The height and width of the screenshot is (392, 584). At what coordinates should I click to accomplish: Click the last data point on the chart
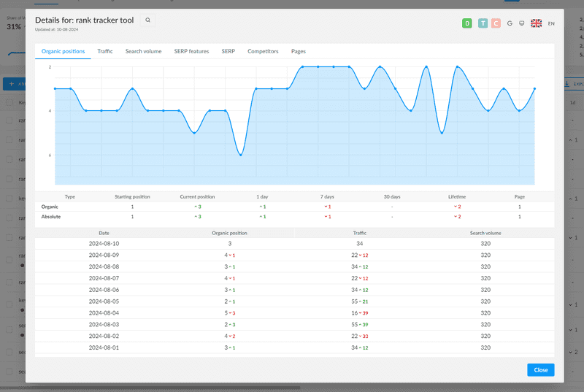pyautogui.click(x=535, y=88)
